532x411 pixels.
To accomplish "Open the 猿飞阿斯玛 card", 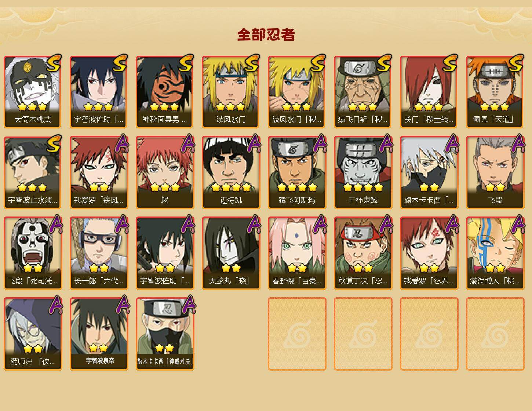I will pos(297,172).
